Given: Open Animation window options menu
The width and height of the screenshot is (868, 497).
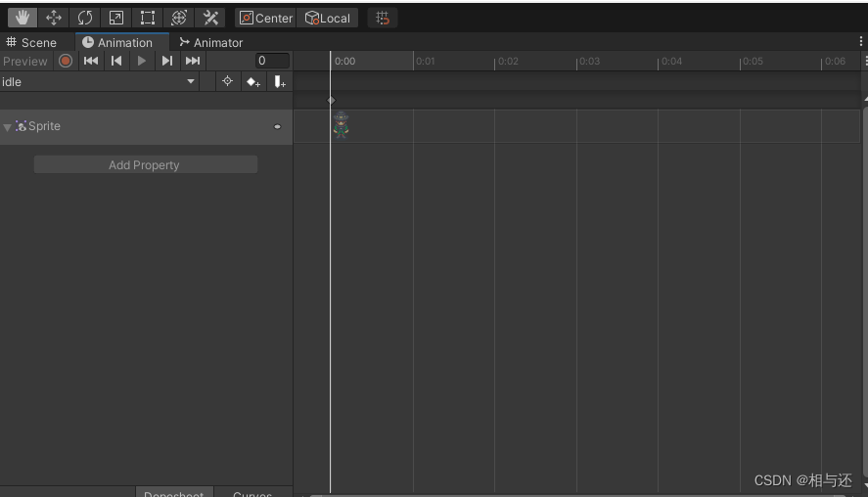Looking at the screenshot, I should (x=861, y=41).
